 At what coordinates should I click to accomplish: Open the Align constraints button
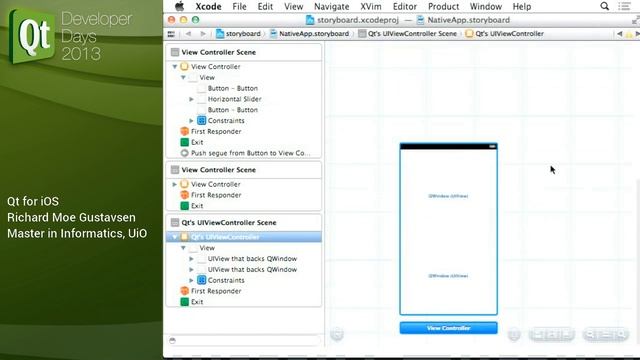pos(538,335)
